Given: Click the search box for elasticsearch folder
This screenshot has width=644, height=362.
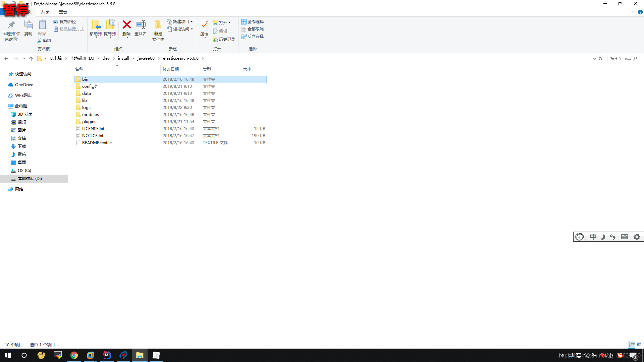Looking at the screenshot, I should click(623, 58).
